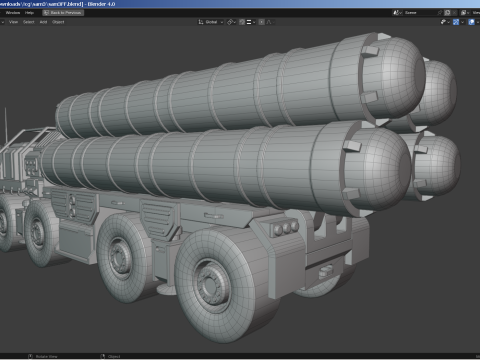This screenshot has height=360, width=480.
Task: Open the view layer browse dropdown
Action: (x=465, y=13)
